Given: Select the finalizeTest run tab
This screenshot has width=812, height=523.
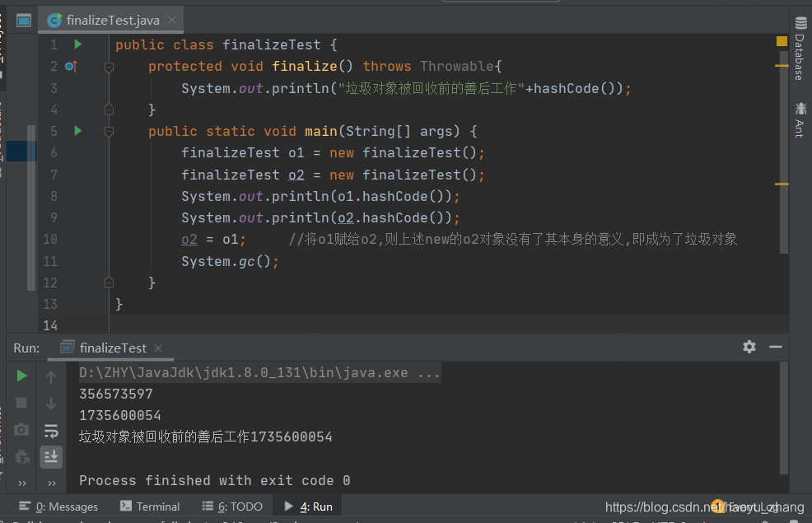Looking at the screenshot, I should point(113,348).
